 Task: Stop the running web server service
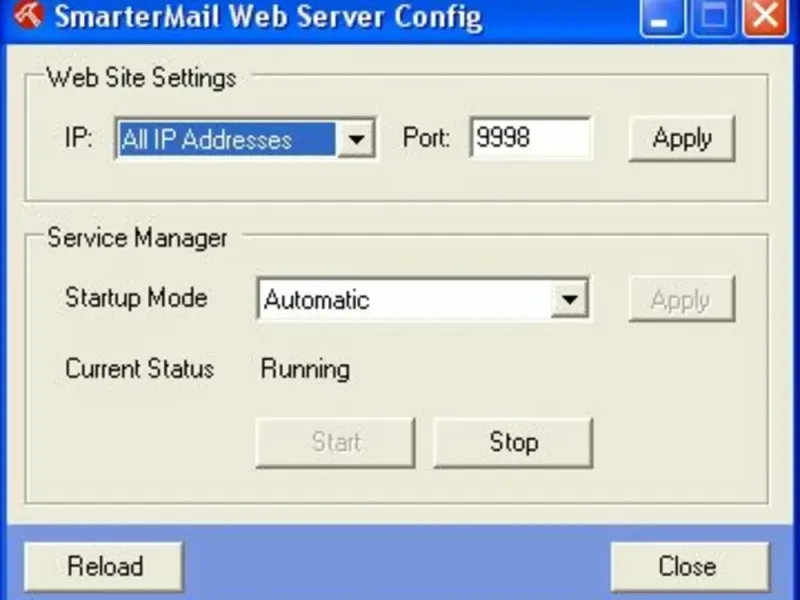coord(513,442)
